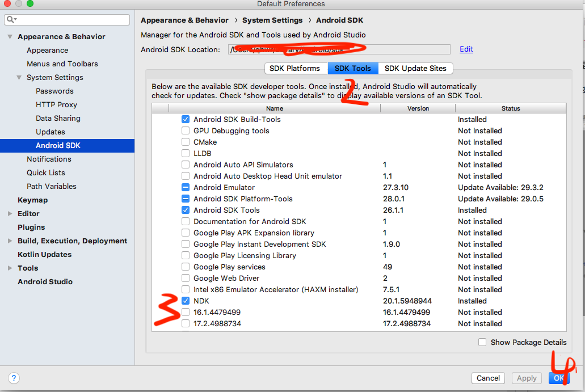
Task: Open Notifications settings
Action: [49, 159]
